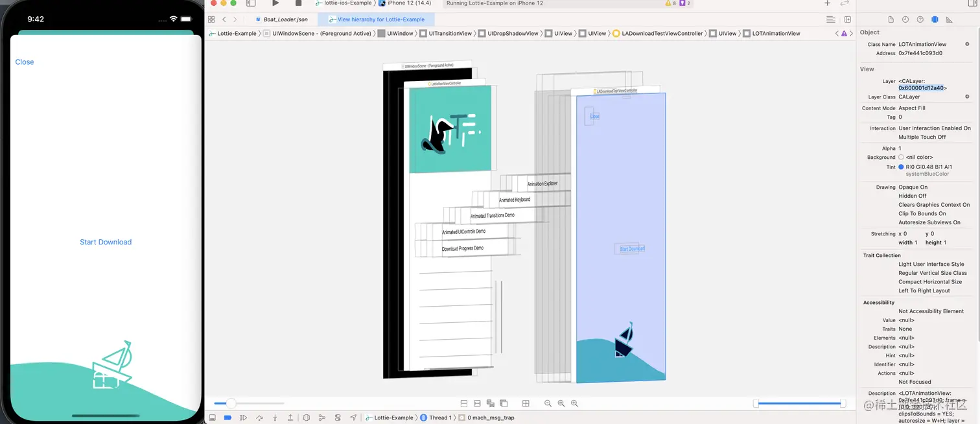
Task: Go forward in editor history
Action: 235,19
